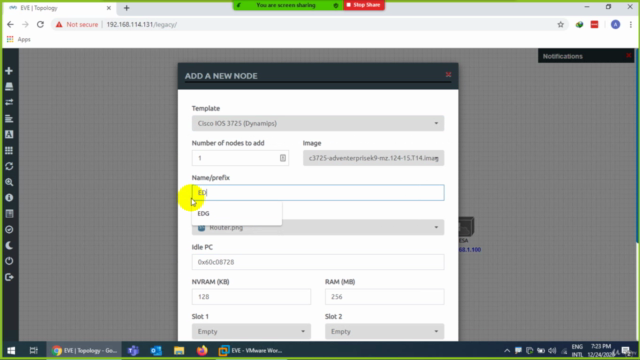Open the Lab details sidebar icon
Screen dimensions: 640x360
coord(9,213)
